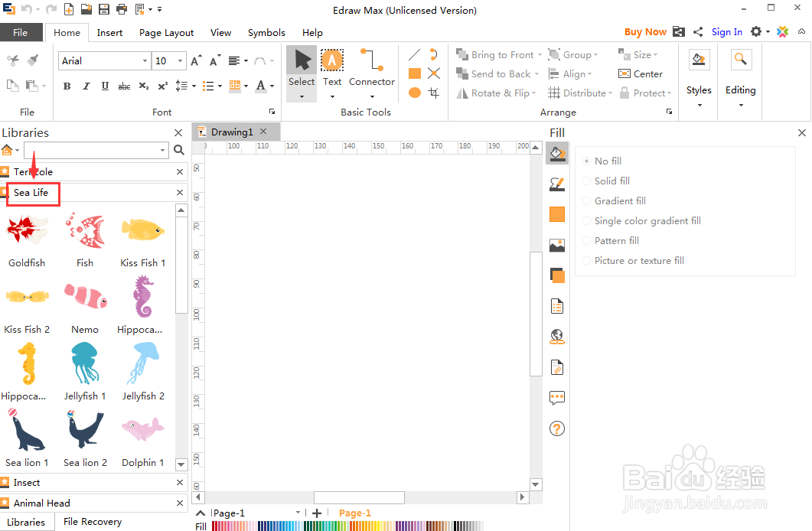Switch to the Symbols tab

pos(266,33)
